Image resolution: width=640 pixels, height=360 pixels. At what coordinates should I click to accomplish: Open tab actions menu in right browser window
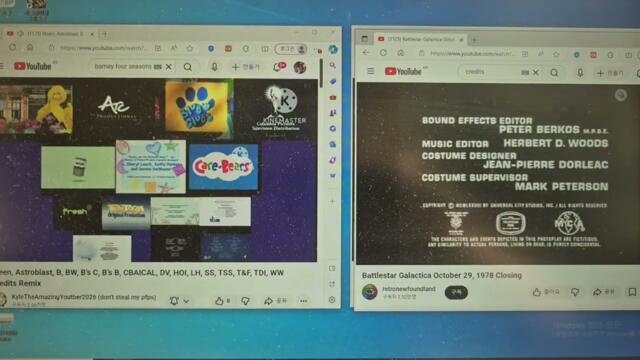click(x=364, y=39)
